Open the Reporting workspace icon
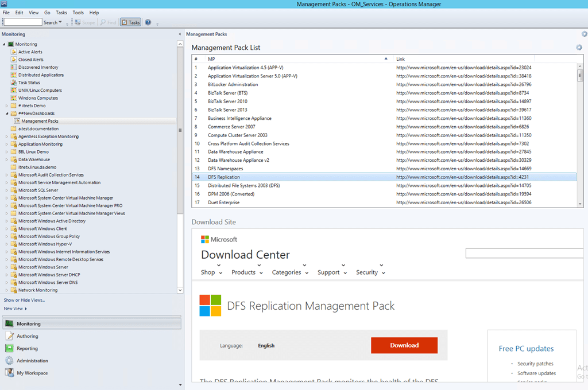 (x=9, y=348)
